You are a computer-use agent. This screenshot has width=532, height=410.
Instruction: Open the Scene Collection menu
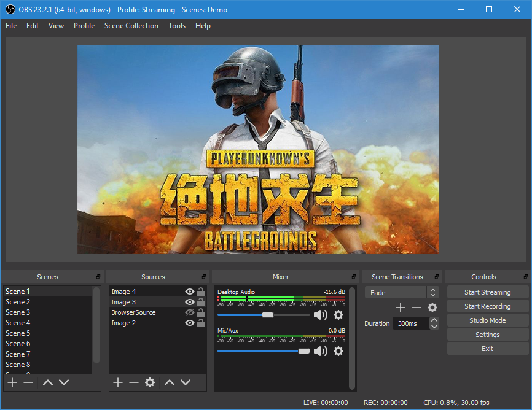click(131, 26)
